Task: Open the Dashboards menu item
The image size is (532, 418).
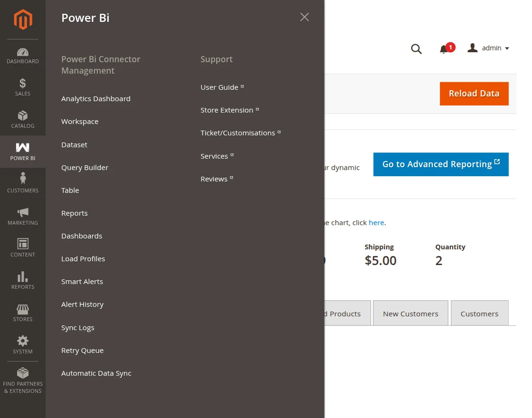Action: coord(82,236)
